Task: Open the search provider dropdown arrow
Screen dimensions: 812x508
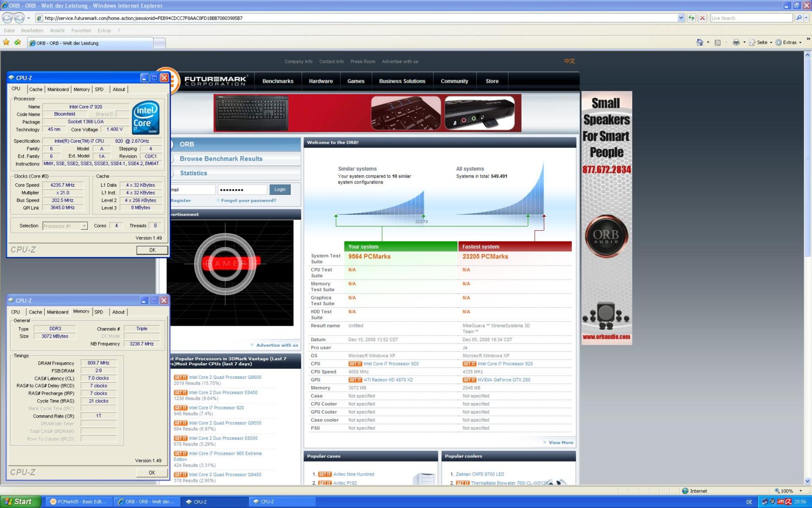Action: (807, 18)
